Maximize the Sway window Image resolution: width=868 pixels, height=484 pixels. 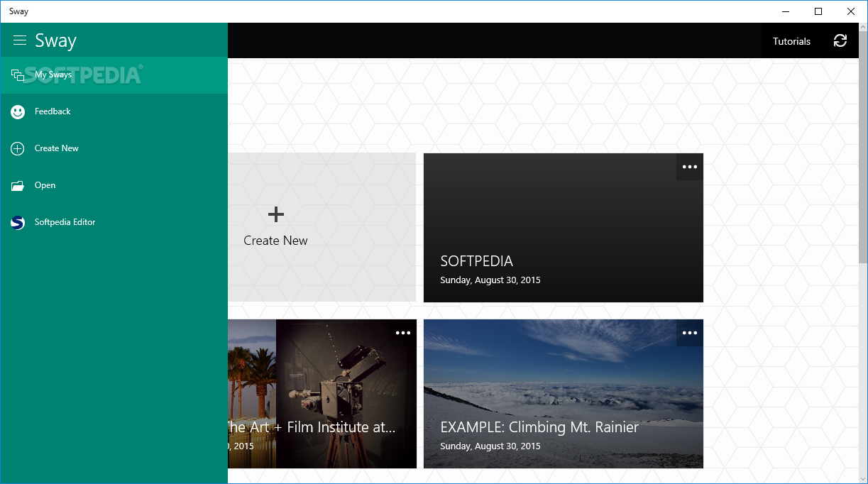[x=818, y=11]
